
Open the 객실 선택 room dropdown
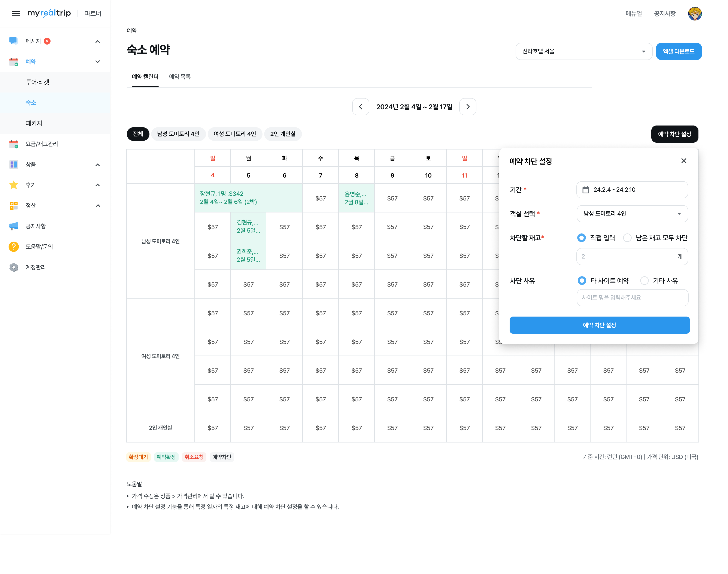coord(632,214)
